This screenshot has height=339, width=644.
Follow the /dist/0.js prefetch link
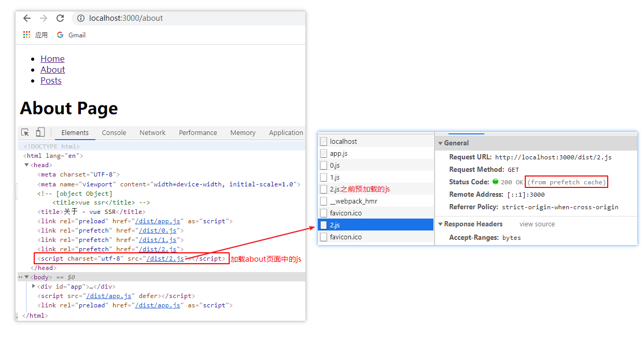click(158, 230)
